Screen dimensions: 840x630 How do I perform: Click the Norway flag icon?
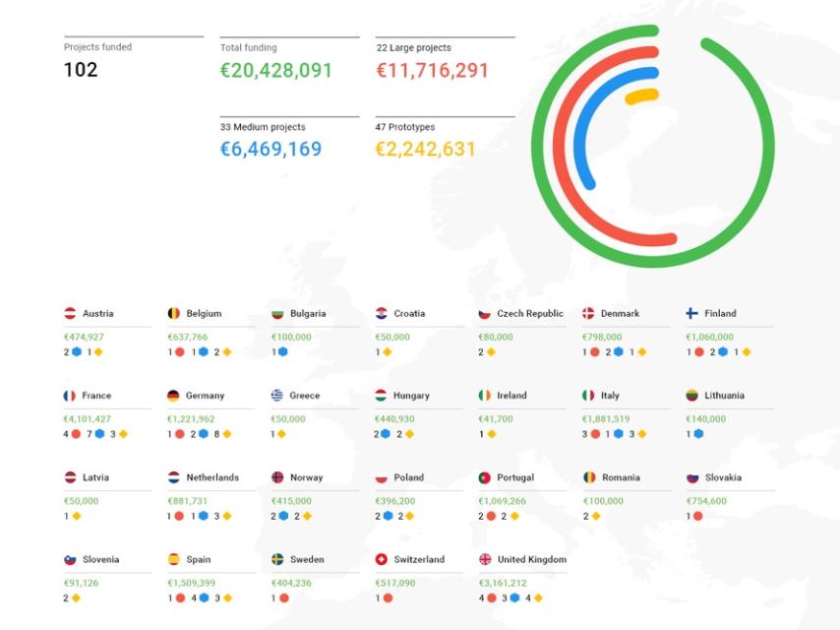[277, 477]
